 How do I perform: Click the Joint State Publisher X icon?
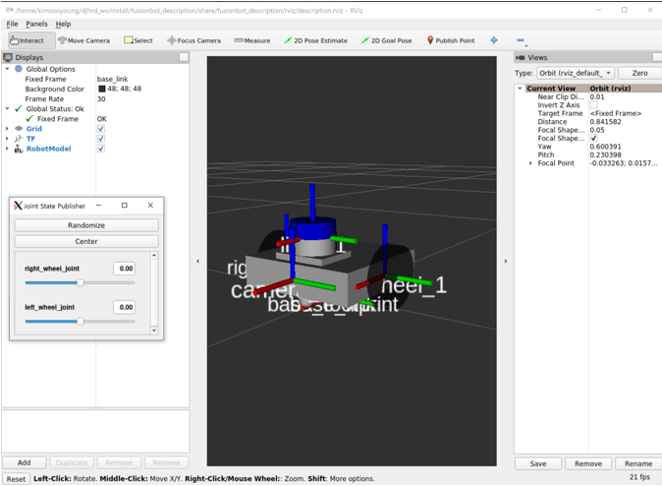coord(18,206)
